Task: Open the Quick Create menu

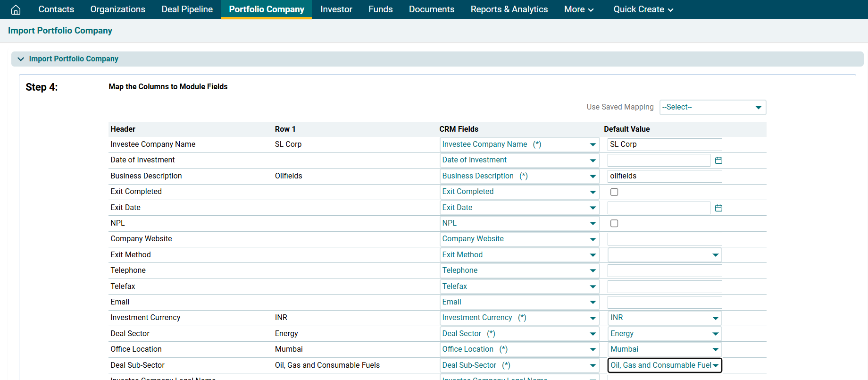Action: 643,9
